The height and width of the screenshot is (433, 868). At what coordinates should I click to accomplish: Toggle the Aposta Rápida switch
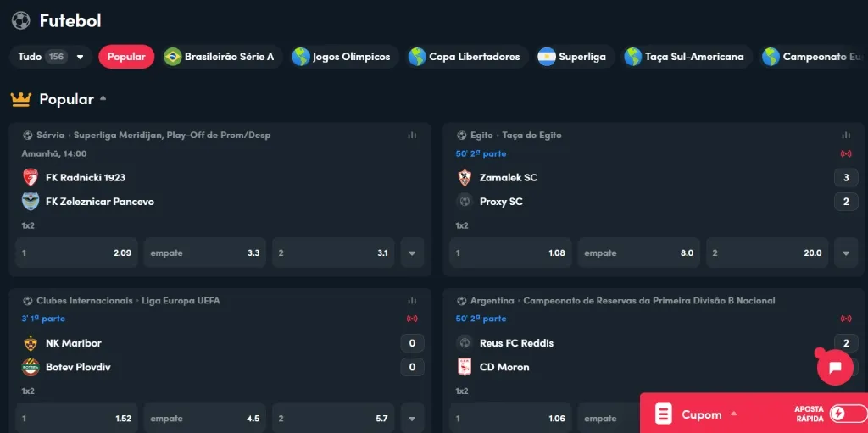[848, 414]
